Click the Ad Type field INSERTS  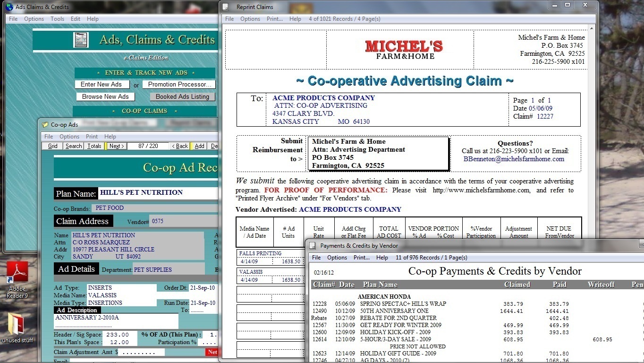click(x=122, y=288)
